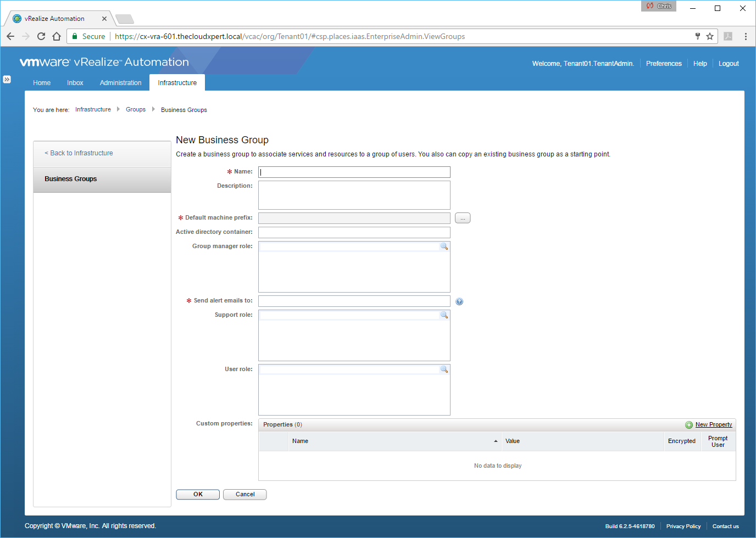Browse for Default machine prefix with ellipsis button
Image resolution: width=756 pixels, height=538 pixels.
pyautogui.click(x=463, y=218)
